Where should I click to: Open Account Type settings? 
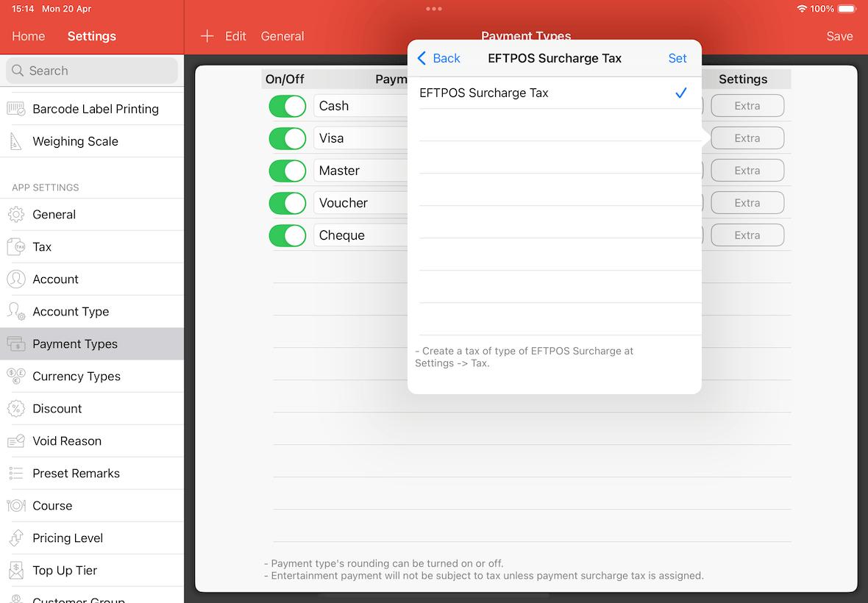pyautogui.click(x=92, y=312)
